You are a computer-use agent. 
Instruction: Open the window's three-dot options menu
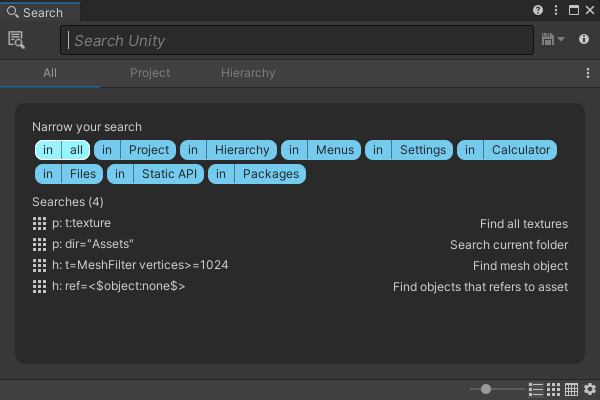[x=556, y=10]
